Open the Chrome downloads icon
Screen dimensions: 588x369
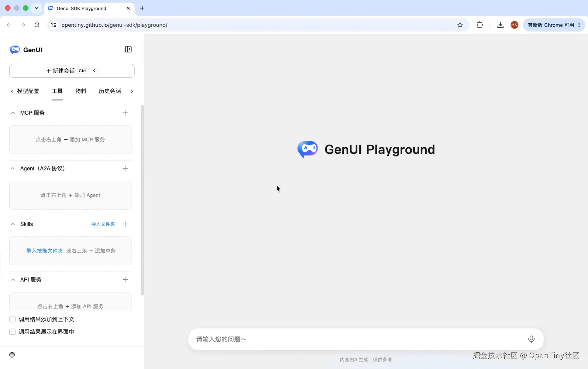(500, 25)
